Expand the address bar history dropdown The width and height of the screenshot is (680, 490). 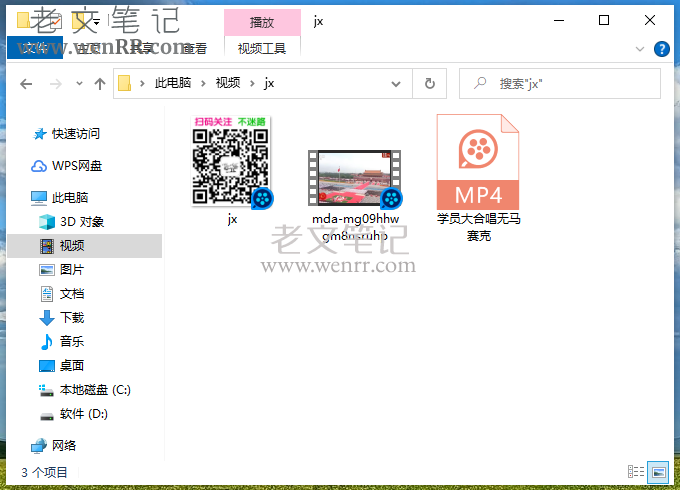(396, 84)
